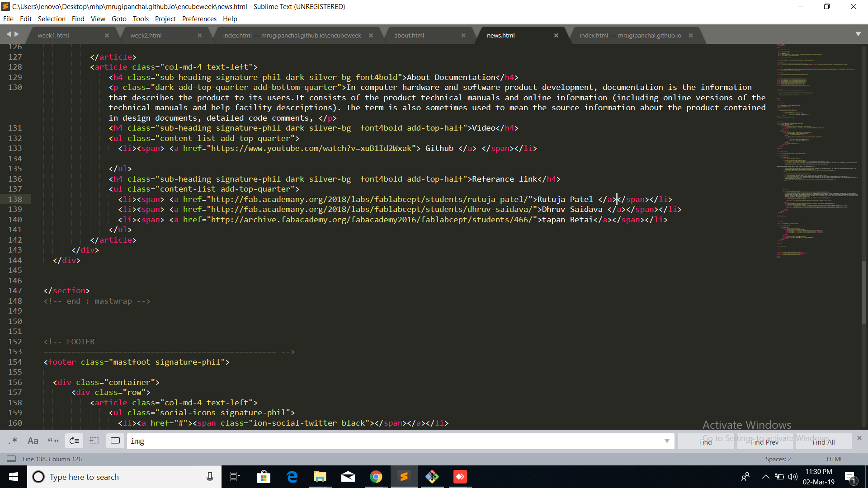868x488 pixels.
Task: Launch Microsoft Edge from taskbar
Action: coord(292,477)
